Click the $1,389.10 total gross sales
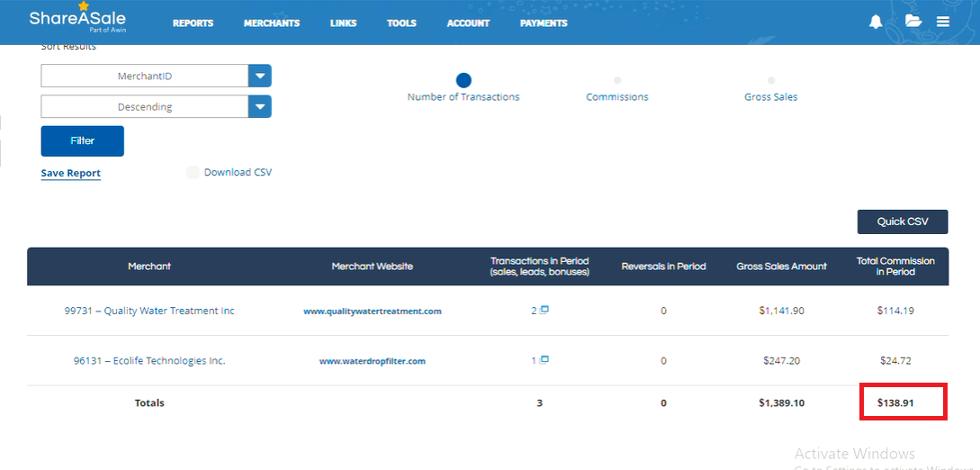This screenshot has height=470, width=980. point(782,403)
